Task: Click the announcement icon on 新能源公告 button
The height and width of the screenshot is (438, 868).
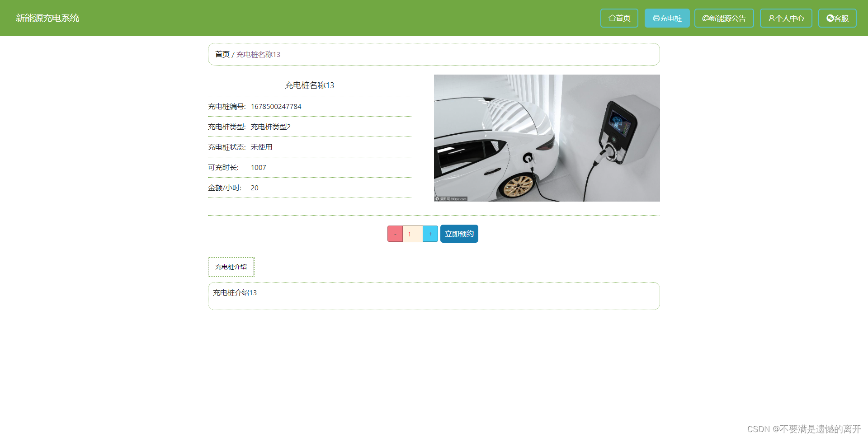Action: pyautogui.click(x=706, y=18)
